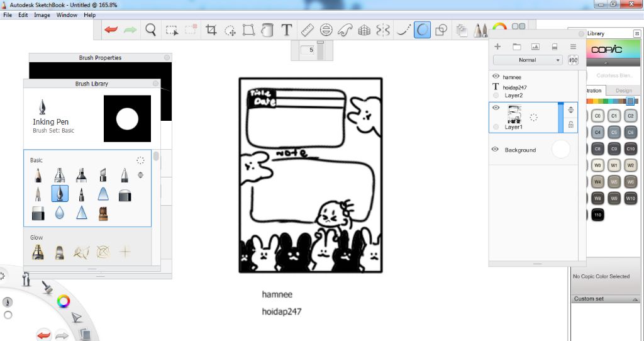Select the Distort transform tool
The width and height of the screenshot is (644, 341).
click(248, 30)
